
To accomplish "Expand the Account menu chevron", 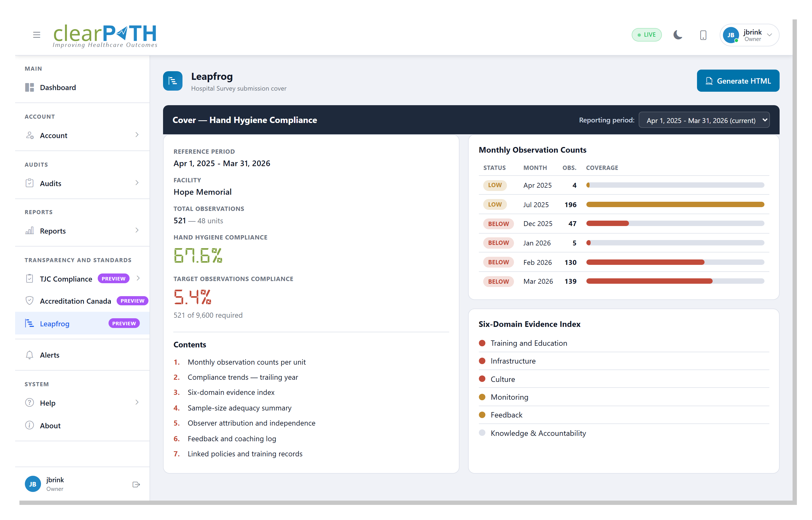I will pos(137,135).
